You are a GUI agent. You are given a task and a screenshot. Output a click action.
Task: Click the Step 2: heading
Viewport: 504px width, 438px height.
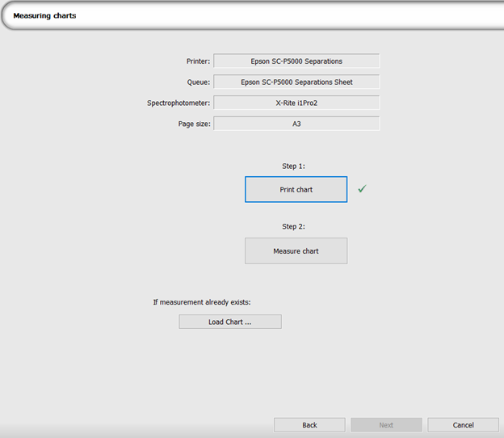(x=293, y=227)
